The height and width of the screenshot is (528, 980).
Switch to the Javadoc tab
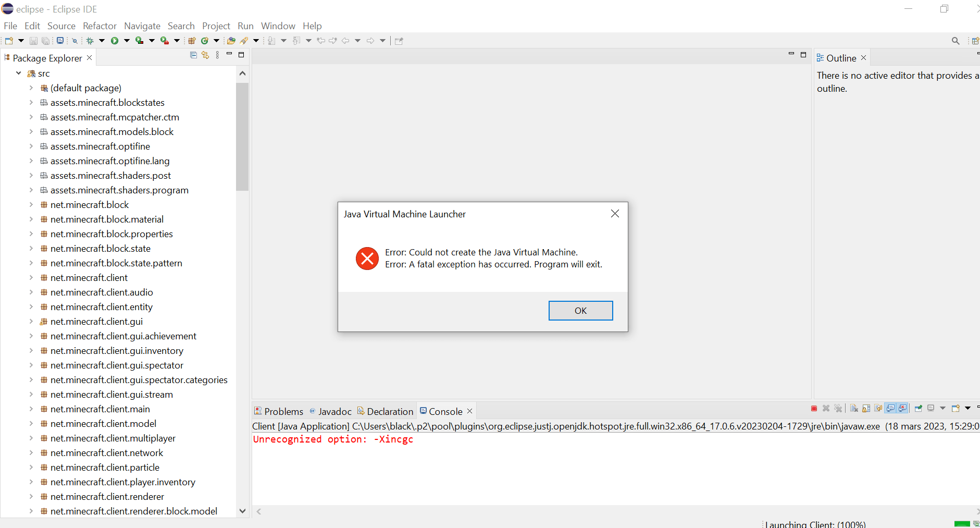pyautogui.click(x=330, y=411)
